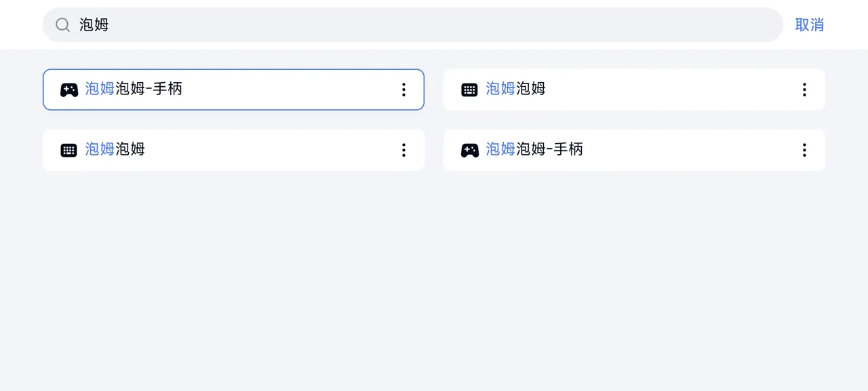Open three-dot menu of top-right 泡姆泡姆 card

(804, 90)
